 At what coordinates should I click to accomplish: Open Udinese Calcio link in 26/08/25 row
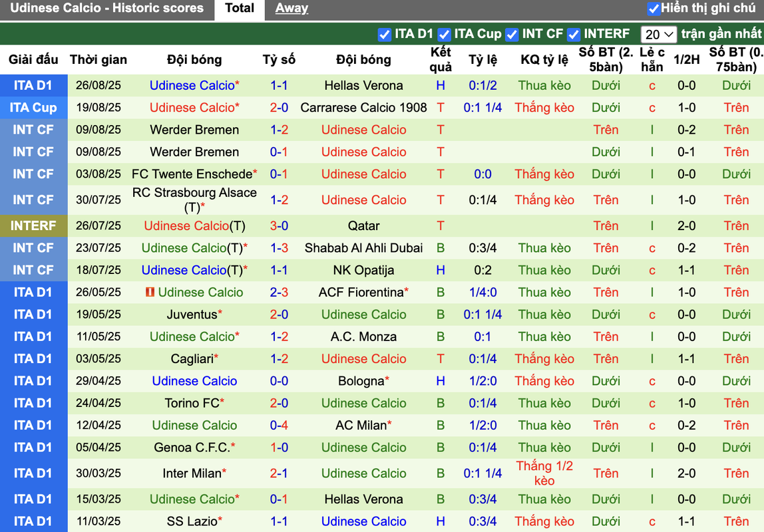tap(192, 85)
